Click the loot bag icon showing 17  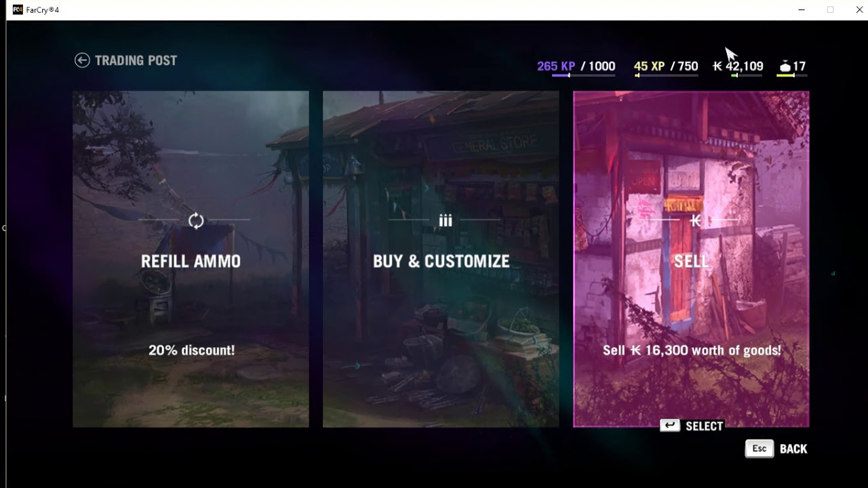click(785, 66)
